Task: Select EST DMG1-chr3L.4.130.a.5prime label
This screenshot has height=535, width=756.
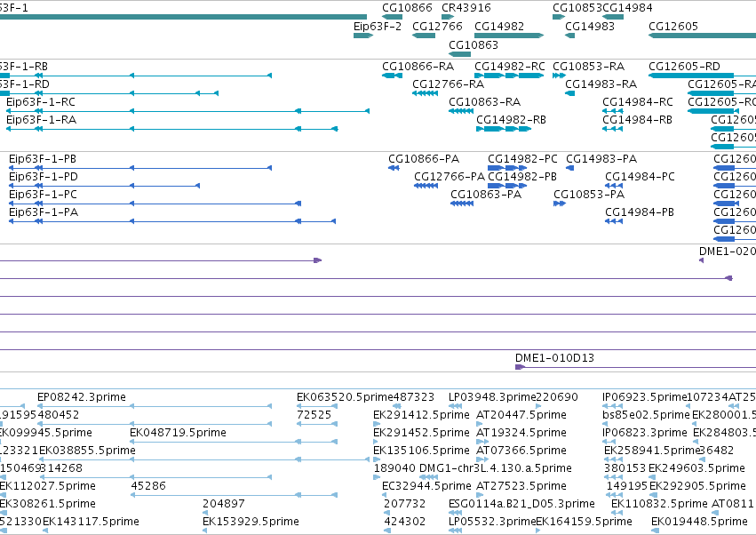Action: [496, 468]
